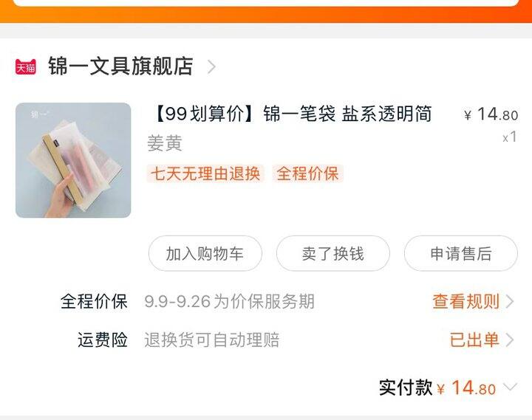Open the 已出单 insurance status
The height and width of the screenshot is (420, 532).
tap(474, 340)
